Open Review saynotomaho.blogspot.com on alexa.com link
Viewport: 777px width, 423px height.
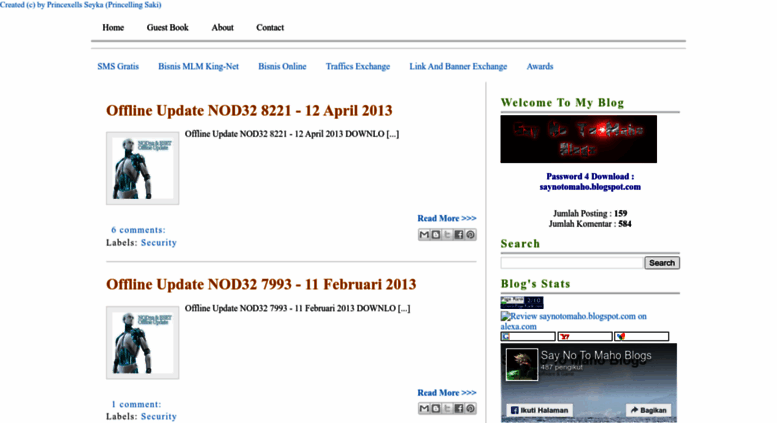(x=573, y=321)
